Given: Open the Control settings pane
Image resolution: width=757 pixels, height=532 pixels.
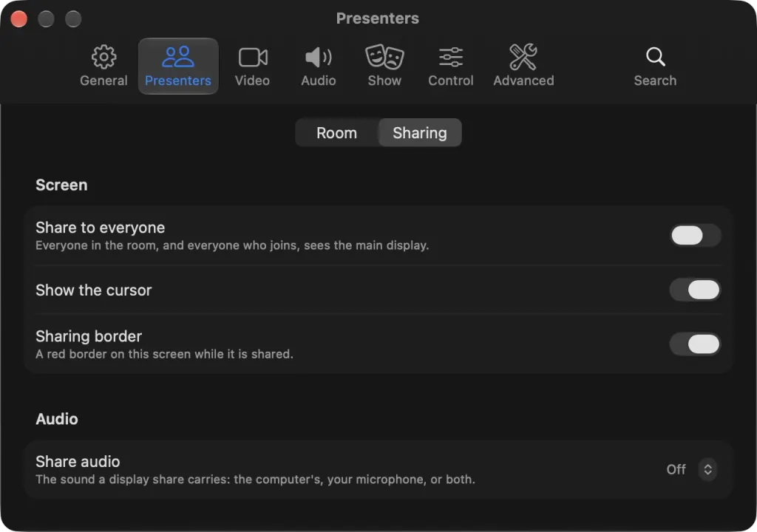Looking at the screenshot, I should (451, 66).
